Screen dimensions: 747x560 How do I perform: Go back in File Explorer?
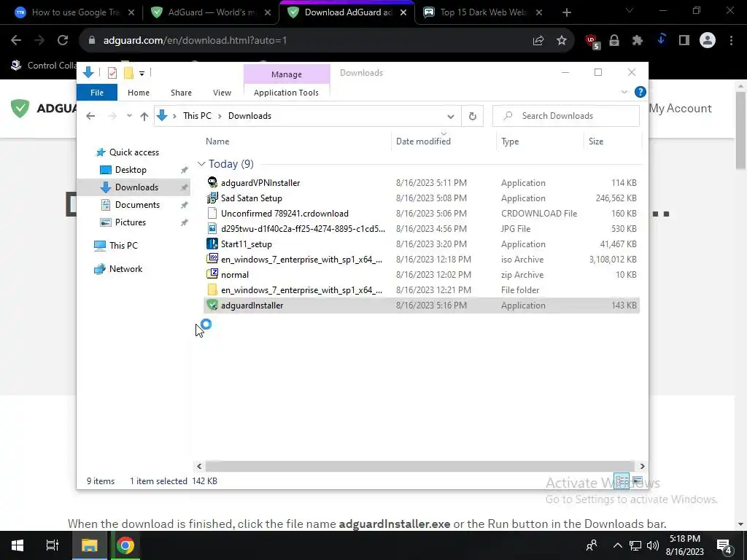pyautogui.click(x=90, y=116)
